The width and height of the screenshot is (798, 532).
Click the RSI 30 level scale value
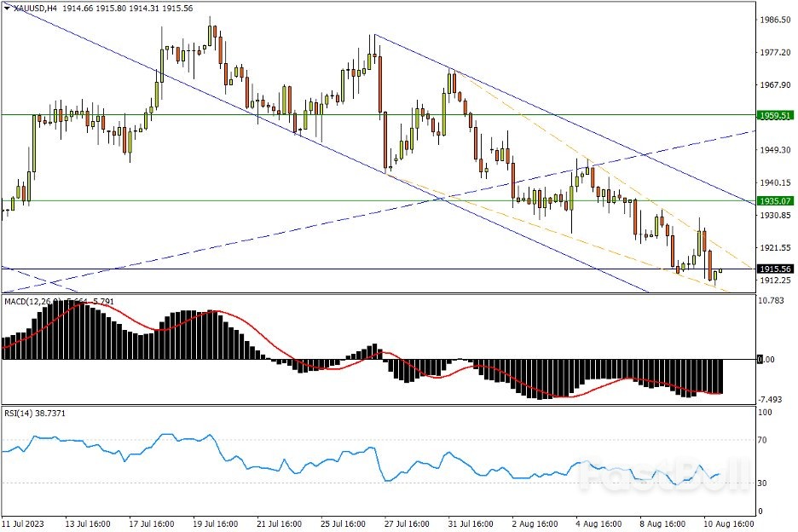(765, 483)
